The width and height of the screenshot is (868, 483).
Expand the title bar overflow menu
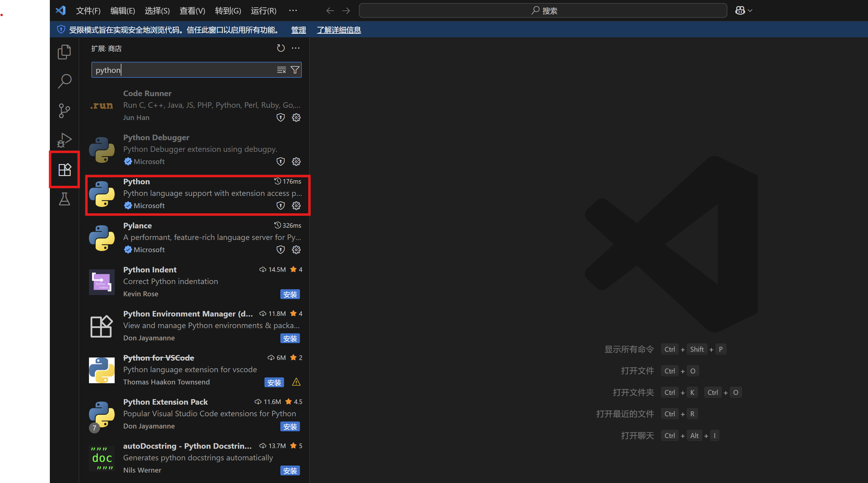click(x=293, y=10)
